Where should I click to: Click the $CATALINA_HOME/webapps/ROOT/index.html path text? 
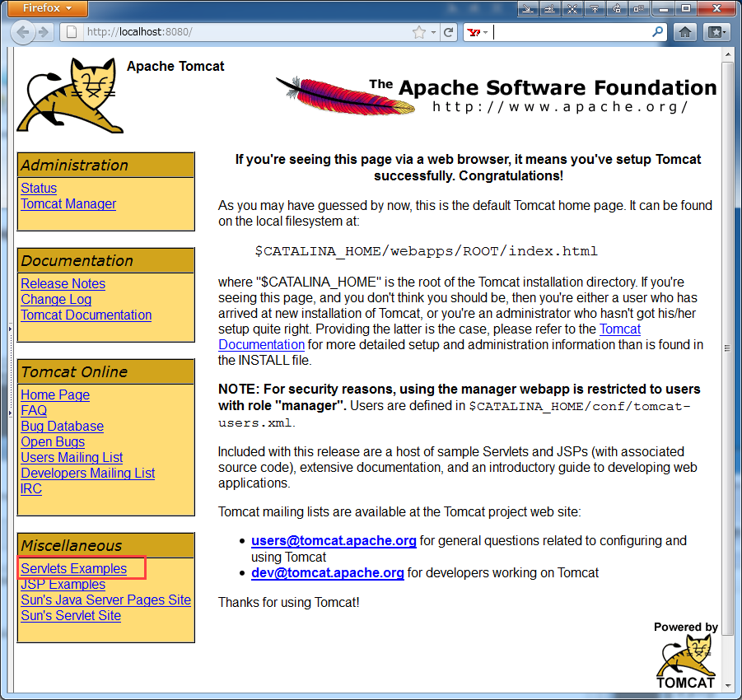[426, 251]
